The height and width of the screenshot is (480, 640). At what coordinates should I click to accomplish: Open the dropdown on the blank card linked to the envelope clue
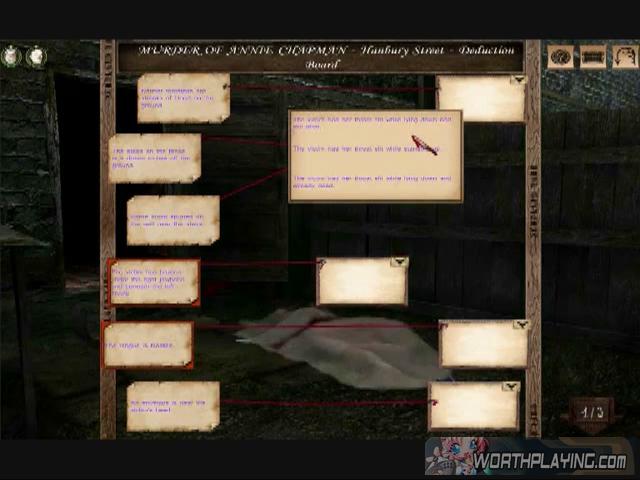(510, 387)
